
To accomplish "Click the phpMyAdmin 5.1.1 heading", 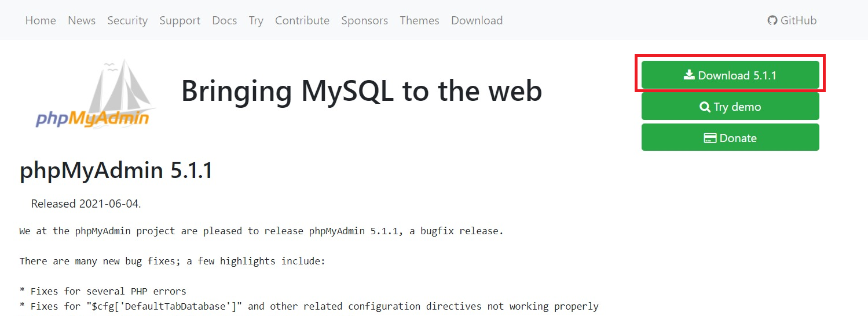I will (116, 171).
